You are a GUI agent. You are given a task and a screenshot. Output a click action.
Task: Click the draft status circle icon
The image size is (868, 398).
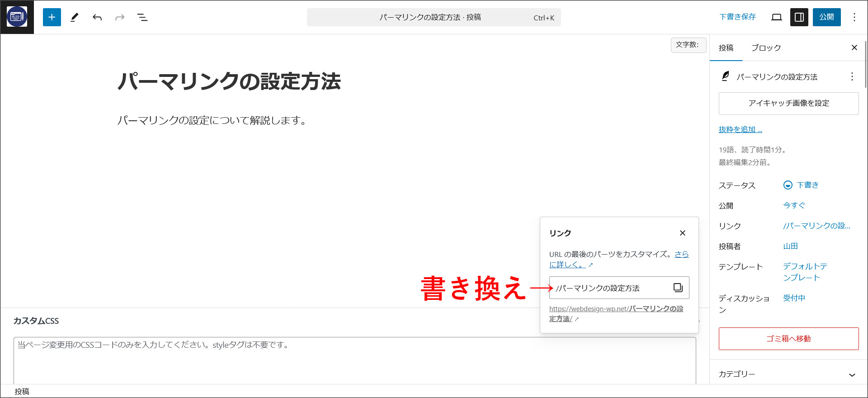(x=788, y=185)
